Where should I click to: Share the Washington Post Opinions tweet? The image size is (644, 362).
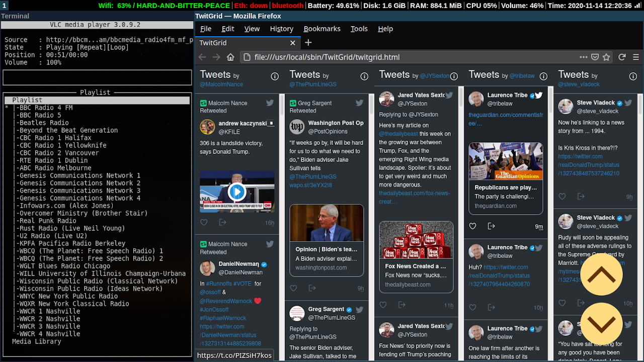pos(312,288)
